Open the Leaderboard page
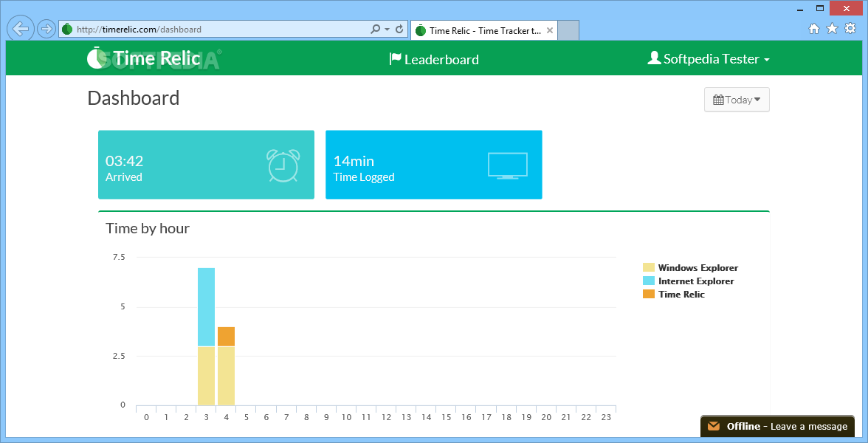 tap(434, 59)
